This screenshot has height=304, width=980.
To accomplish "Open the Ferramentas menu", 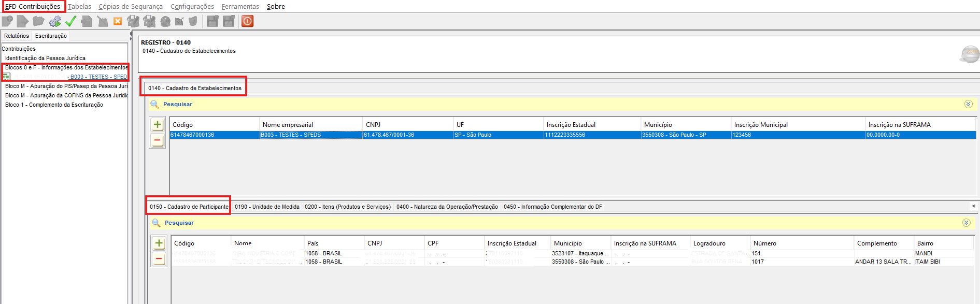I will click(x=240, y=6).
